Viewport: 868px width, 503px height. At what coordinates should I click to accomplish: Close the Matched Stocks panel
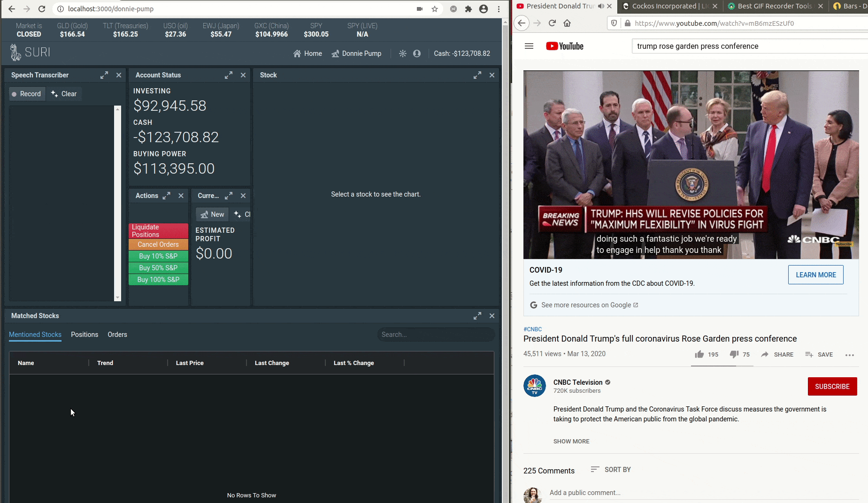point(492,316)
